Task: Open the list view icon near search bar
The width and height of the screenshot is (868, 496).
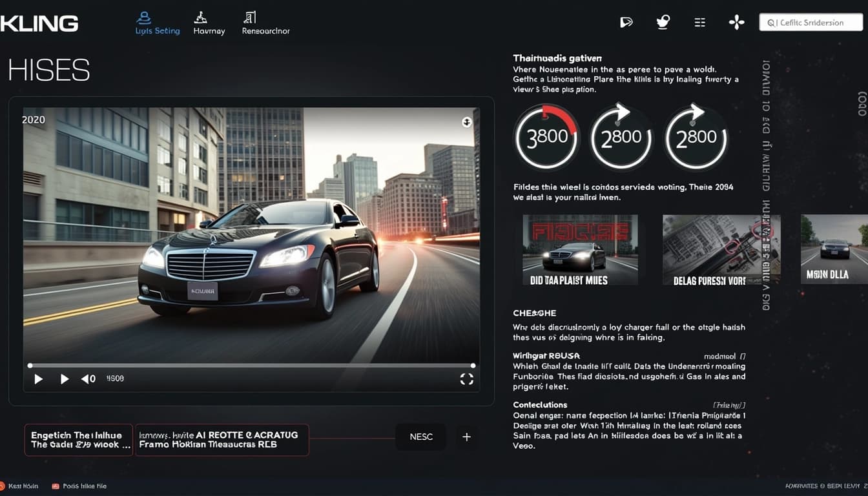Action: point(699,21)
